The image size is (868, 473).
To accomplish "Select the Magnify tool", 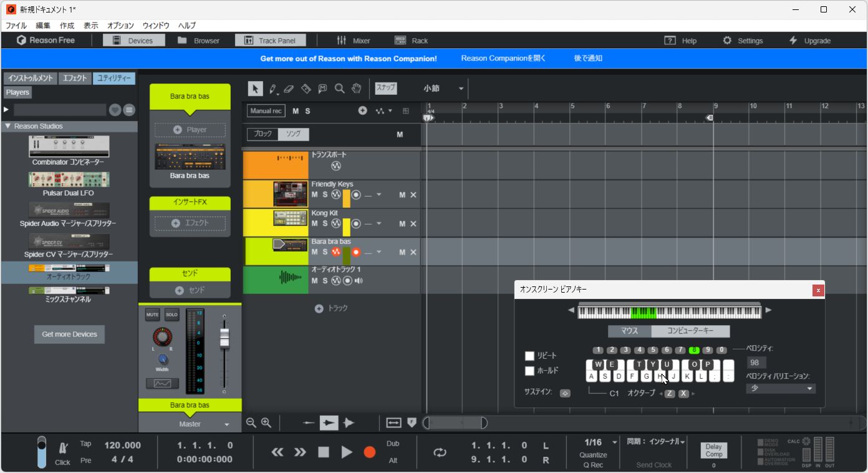I will point(340,89).
